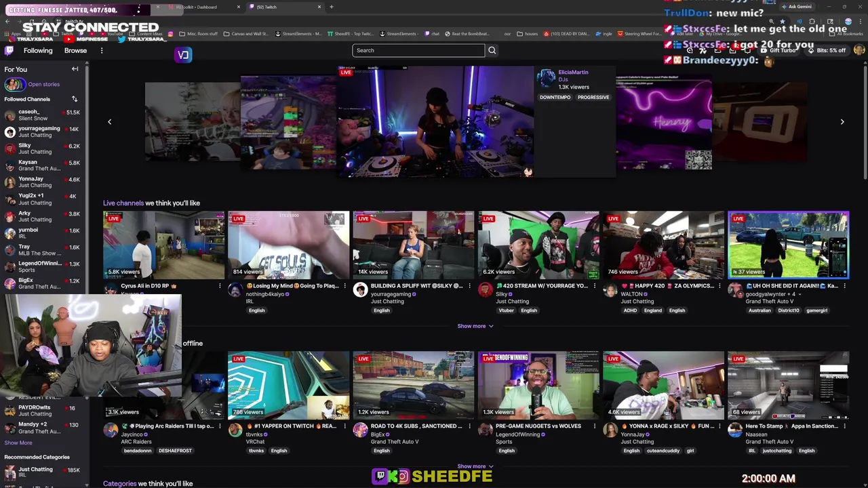Image resolution: width=868 pixels, height=488 pixels.
Task: Open Silky channel from sidebar
Action: 42,148
